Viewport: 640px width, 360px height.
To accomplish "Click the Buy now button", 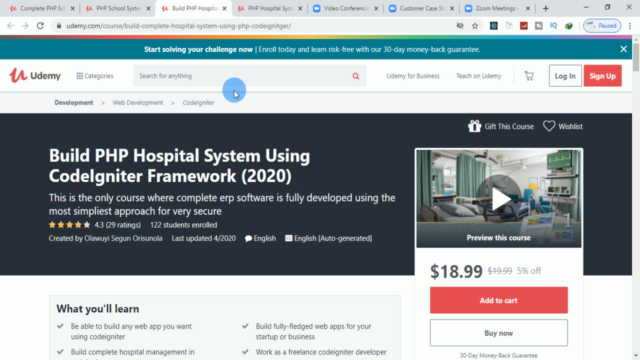I will tap(498, 333).
